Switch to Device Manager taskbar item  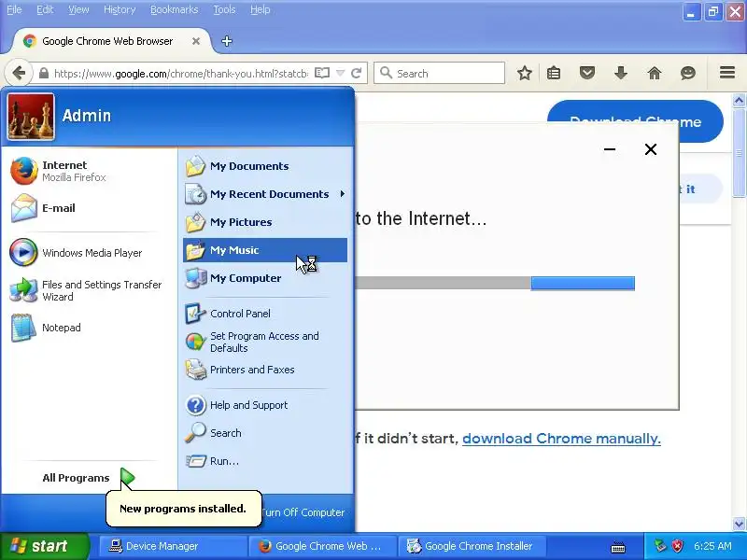[173, 546]
